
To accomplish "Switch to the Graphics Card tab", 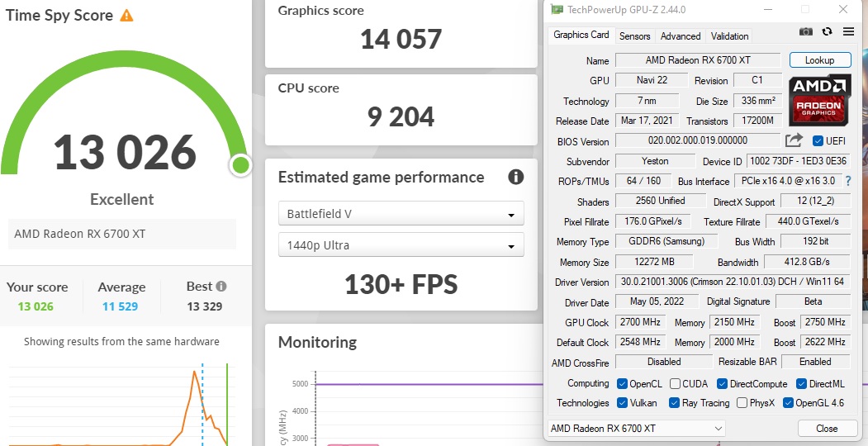I will (581, 35).
